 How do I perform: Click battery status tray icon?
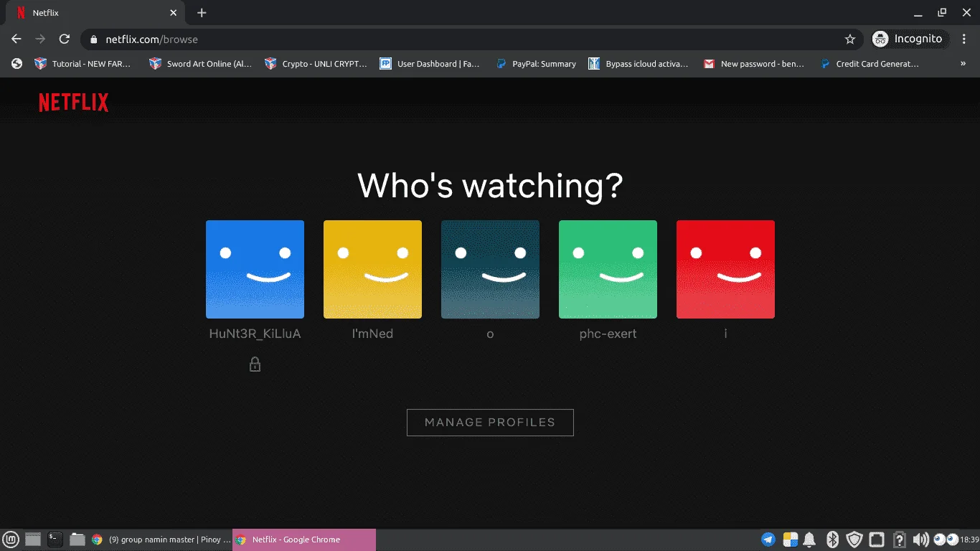tap(899, 540)
